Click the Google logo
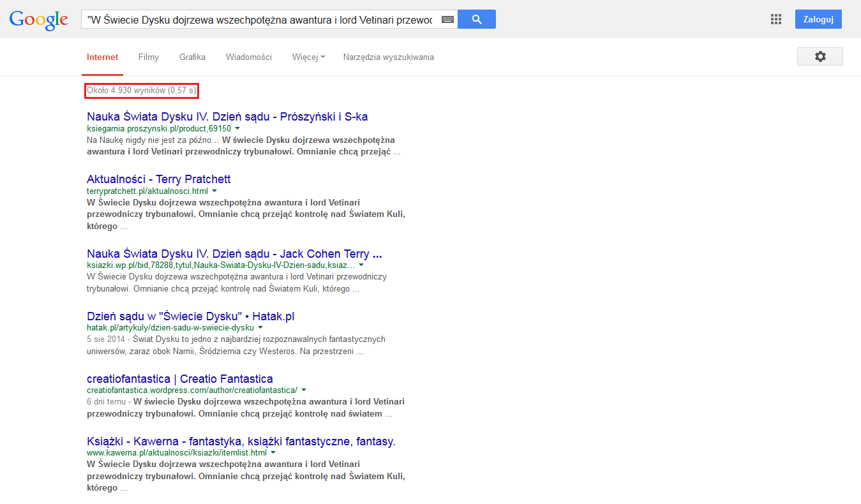861x504 pixels. 38,20
